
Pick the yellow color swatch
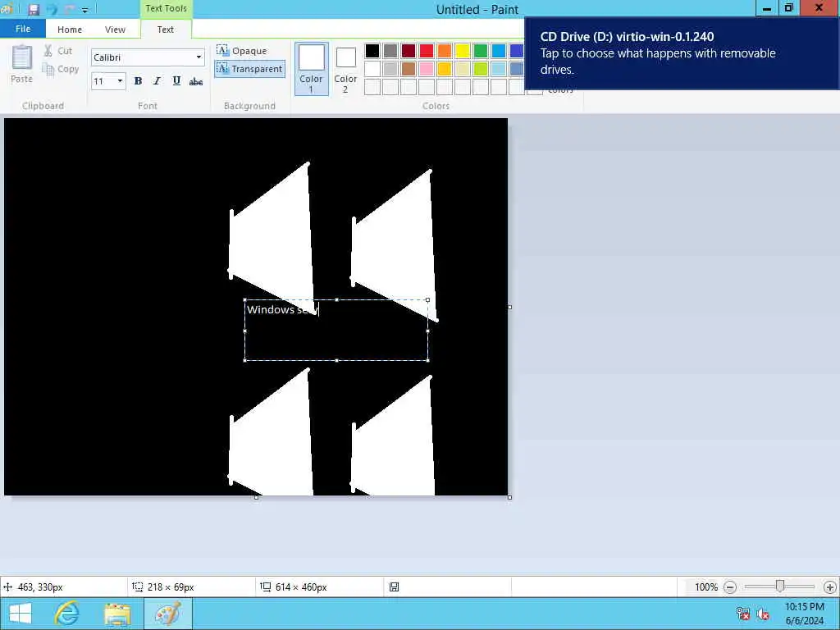(x=463, y=51)
